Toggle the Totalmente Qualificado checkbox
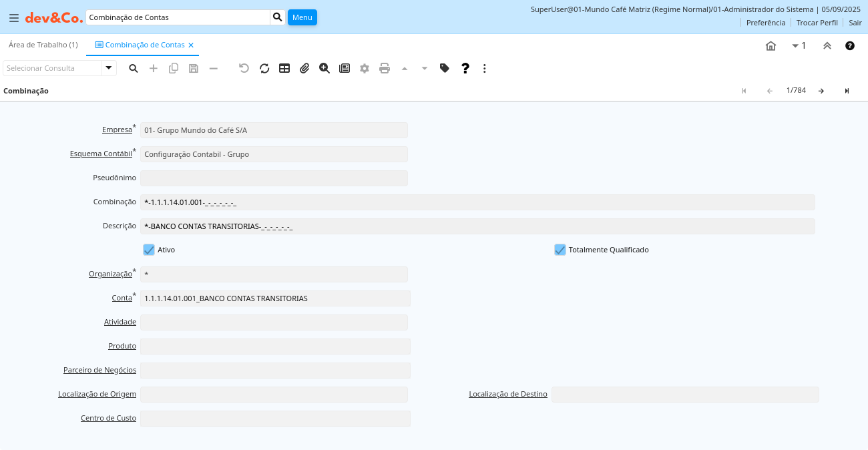The height and width of the screenshot is (450, 868). 560,250
